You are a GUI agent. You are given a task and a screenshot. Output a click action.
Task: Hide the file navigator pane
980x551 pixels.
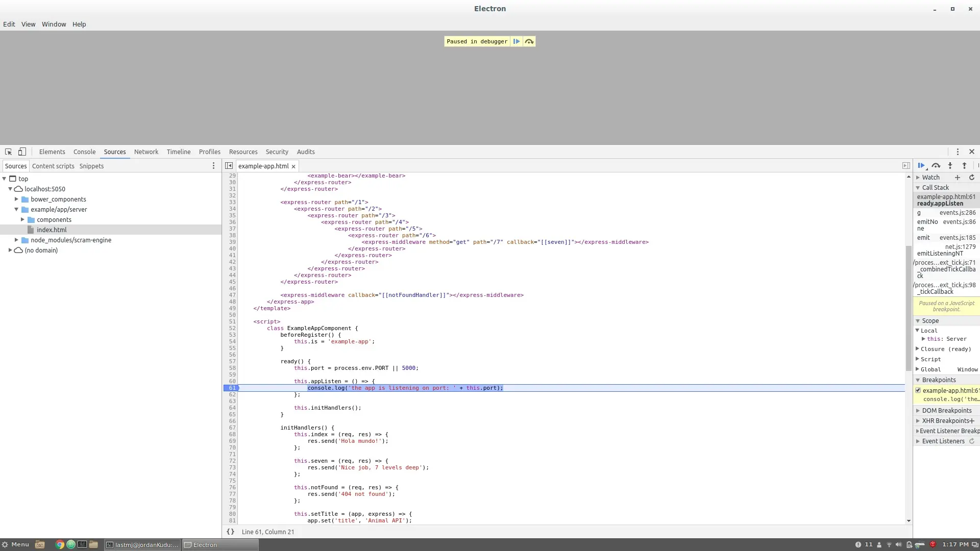229,166
